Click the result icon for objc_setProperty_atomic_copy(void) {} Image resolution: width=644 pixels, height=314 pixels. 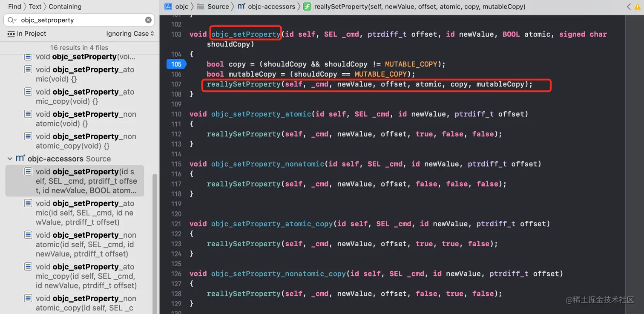point(28,92)
